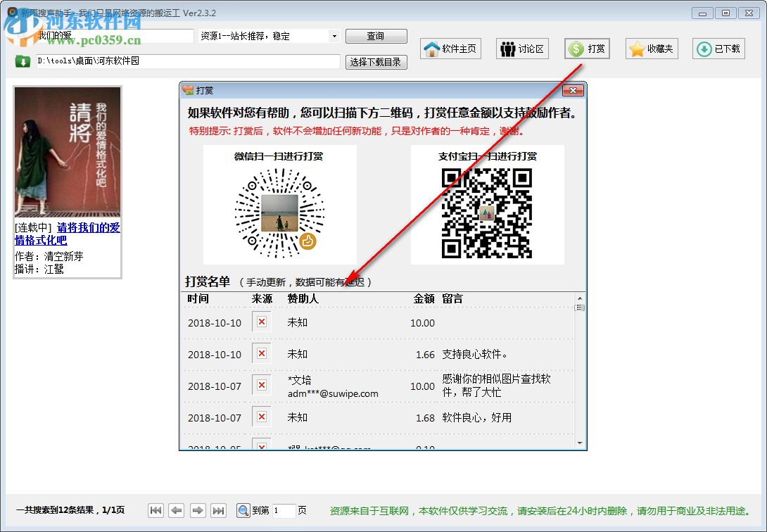The image size is (767, 532).
Task: Go to first page of results
Action: (156, 510)
